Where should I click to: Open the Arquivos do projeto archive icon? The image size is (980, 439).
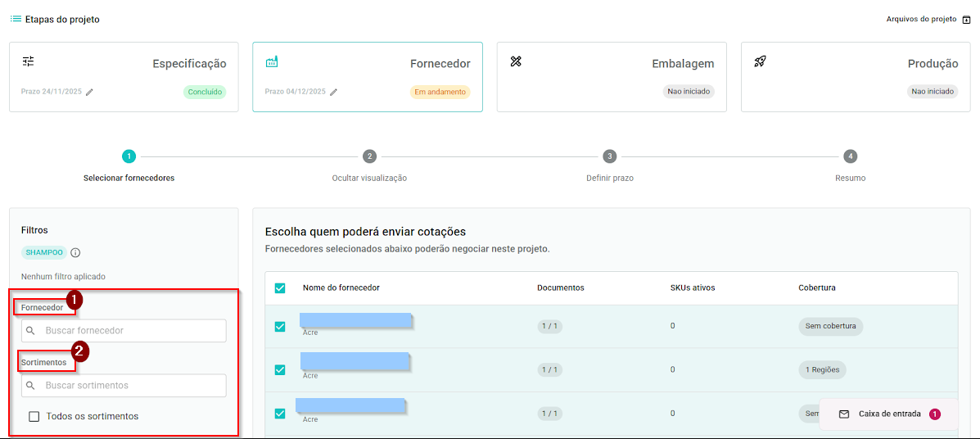966,20
